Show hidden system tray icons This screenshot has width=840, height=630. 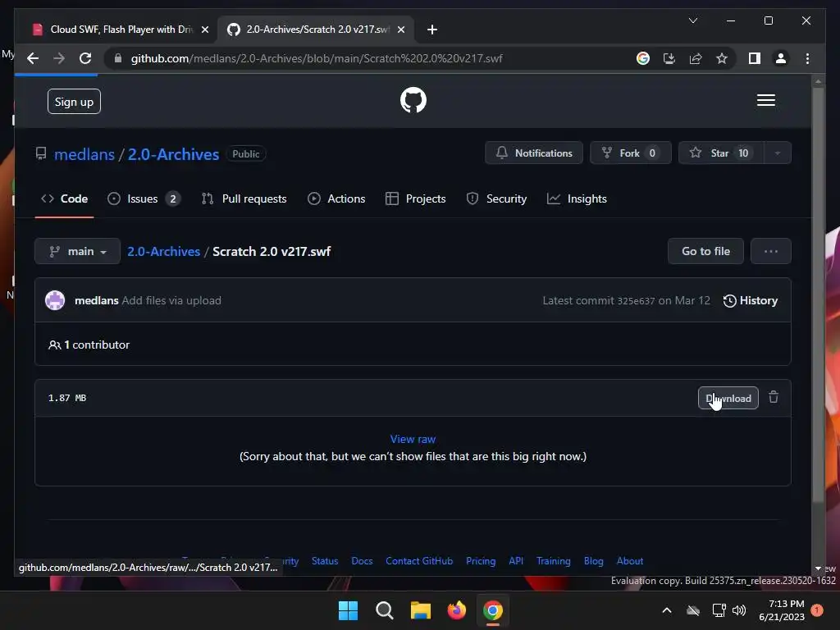pos(667,610)
